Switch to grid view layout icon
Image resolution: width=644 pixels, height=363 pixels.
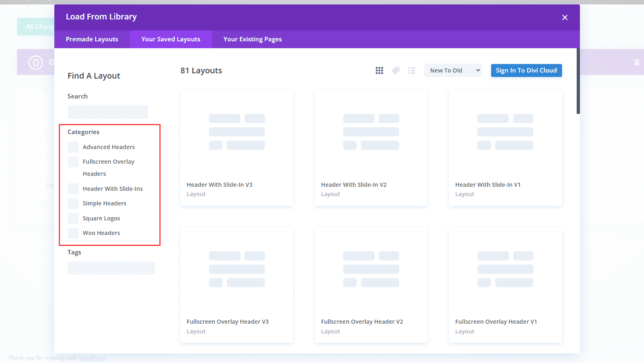coord(379,70)
